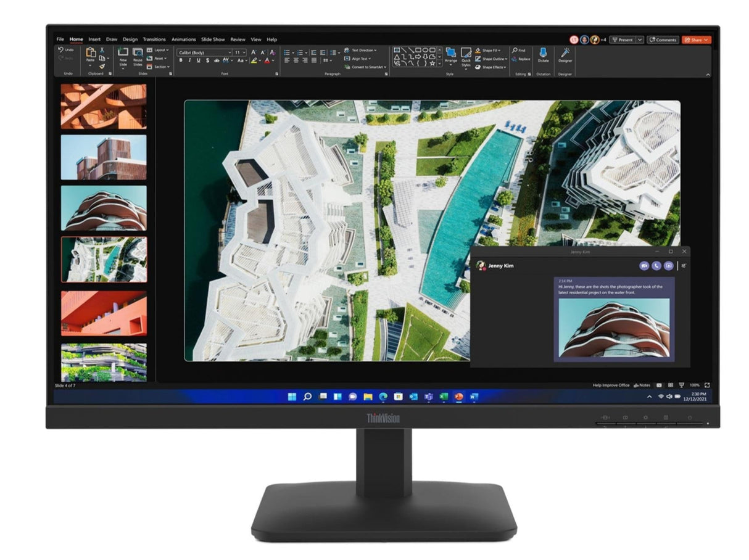Click the Undo icon
This screenshot has height=560, width=749.
(x=60, y=50)
